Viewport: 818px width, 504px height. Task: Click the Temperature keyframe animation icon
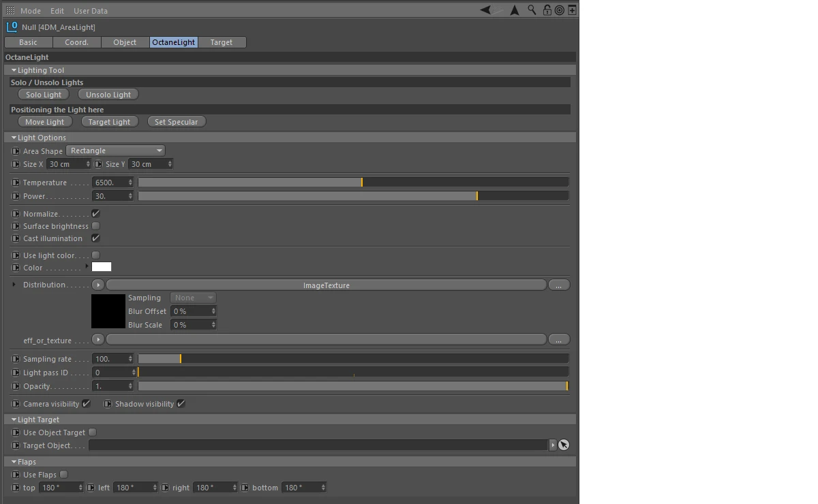pos(16,183)
